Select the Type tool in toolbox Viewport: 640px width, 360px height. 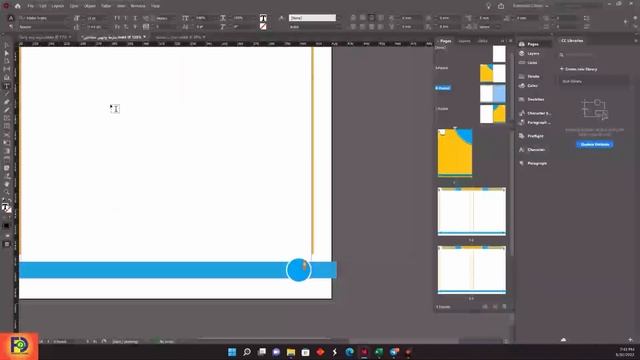tap(7, 86)
